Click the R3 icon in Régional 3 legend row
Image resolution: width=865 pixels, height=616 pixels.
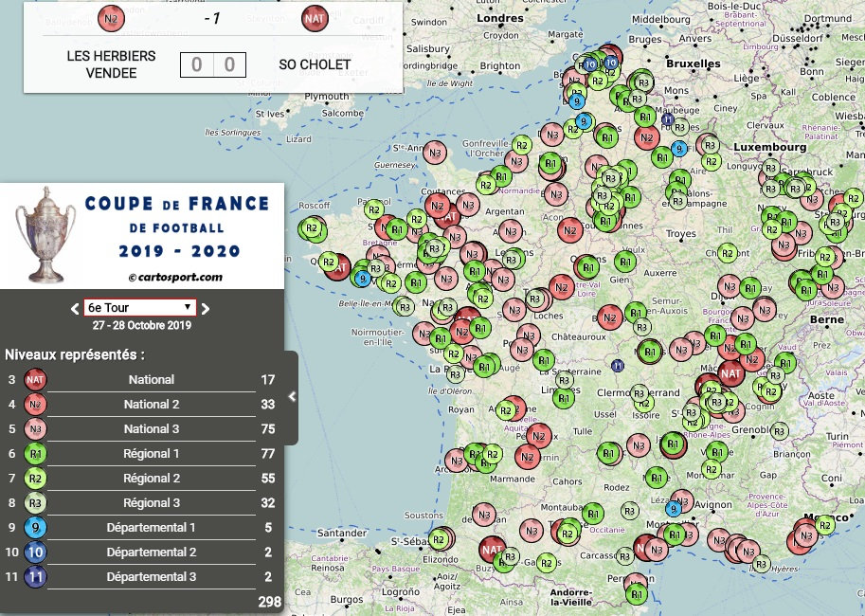tap(35, 503)
